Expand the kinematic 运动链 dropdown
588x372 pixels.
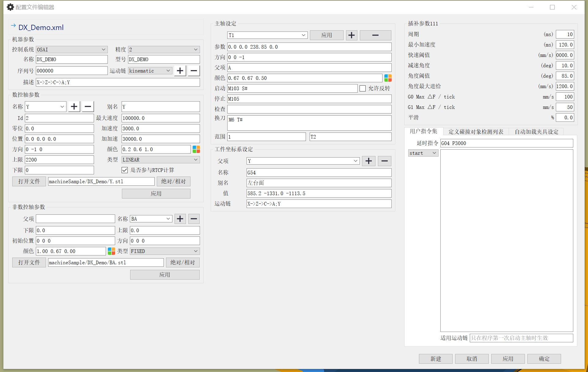(150, 71)
